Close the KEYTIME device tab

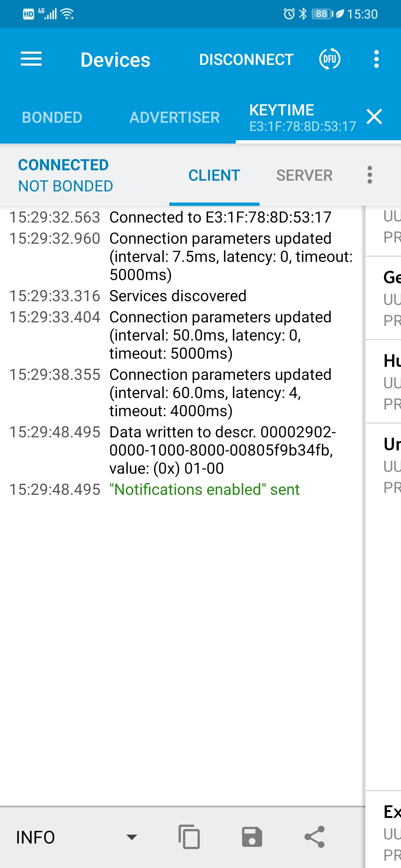[374, 117]
